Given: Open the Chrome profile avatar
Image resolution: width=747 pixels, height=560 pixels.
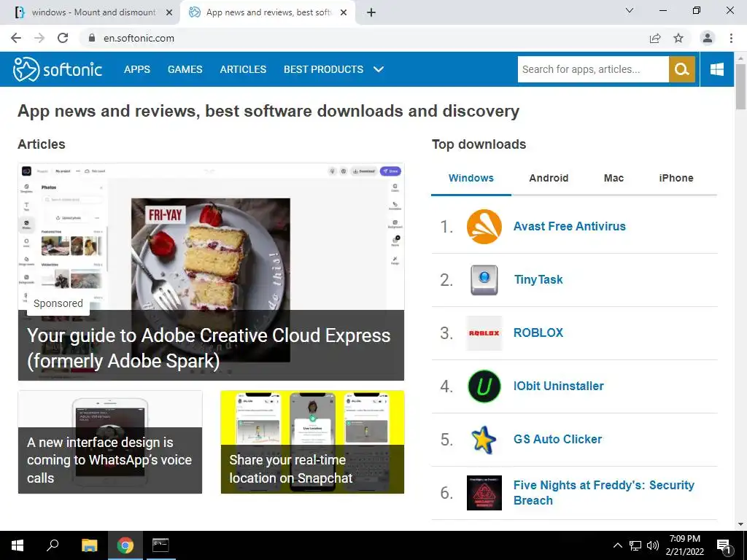Looking at the screenshot, I should [x=708, y=38].
